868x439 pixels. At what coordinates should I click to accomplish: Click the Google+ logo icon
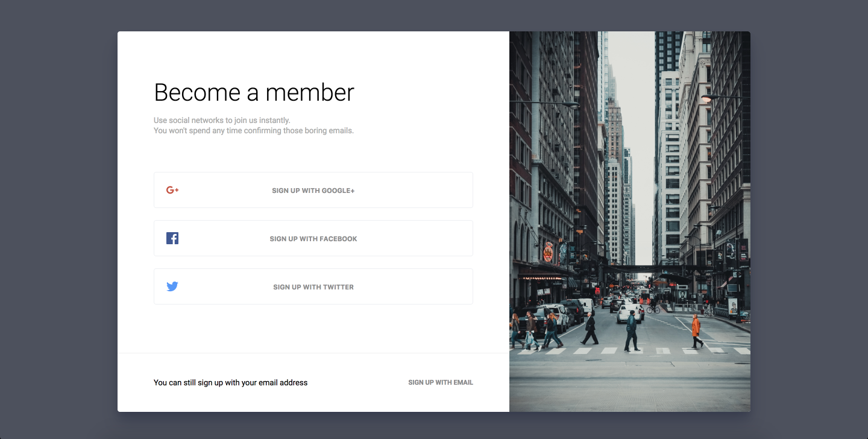point(172,190)
